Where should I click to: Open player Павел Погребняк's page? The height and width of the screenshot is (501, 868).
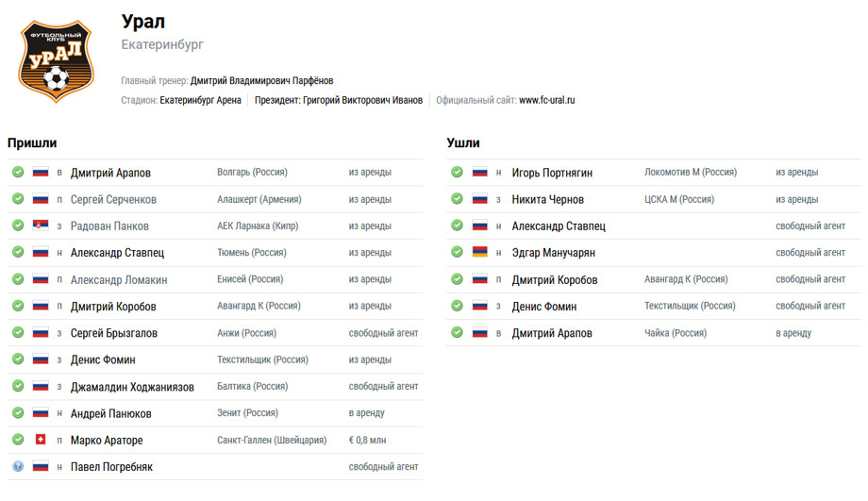[111, 467]
